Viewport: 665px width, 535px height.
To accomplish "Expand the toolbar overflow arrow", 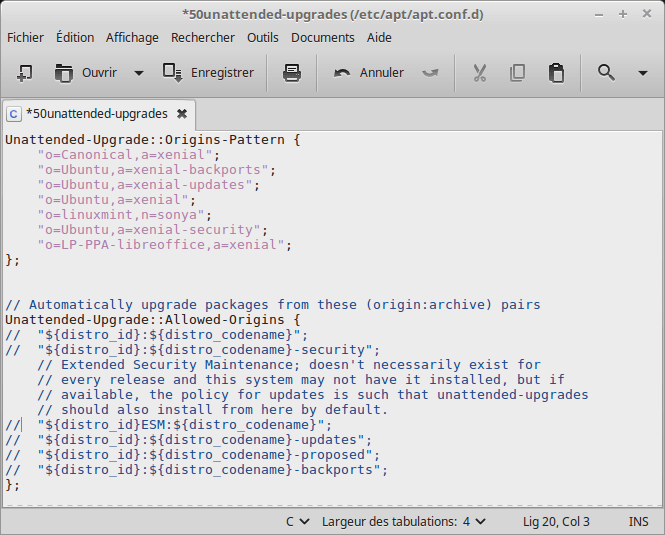I will point(643,73).
